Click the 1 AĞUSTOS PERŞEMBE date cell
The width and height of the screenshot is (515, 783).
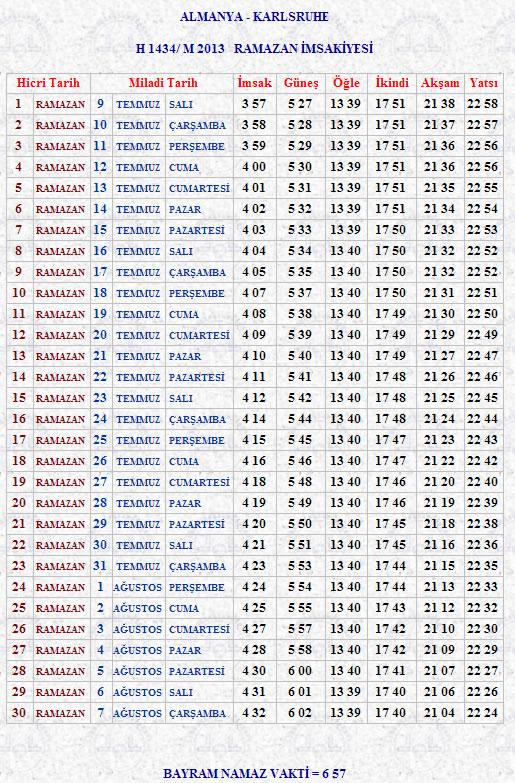161,587
